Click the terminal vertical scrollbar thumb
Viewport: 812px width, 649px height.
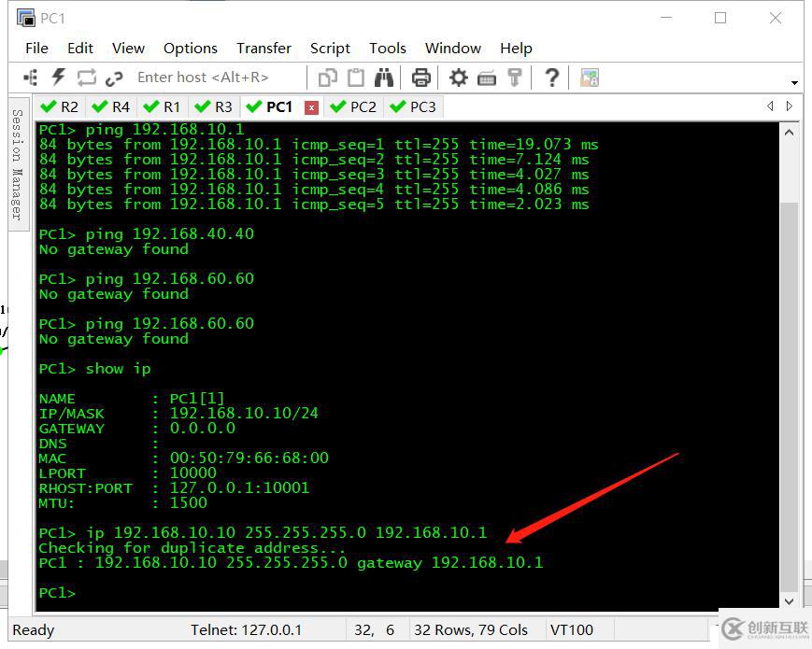coord(790,395)
